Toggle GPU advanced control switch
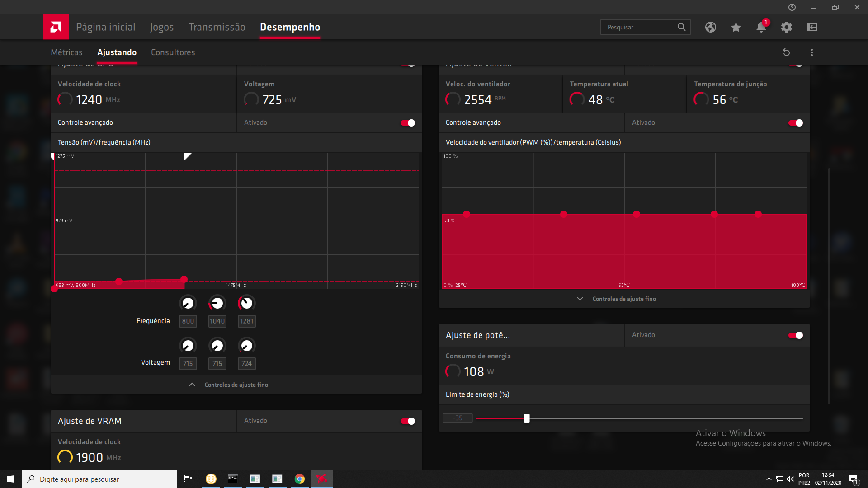This screenshot has height=488, width=868. pos(408,123)
